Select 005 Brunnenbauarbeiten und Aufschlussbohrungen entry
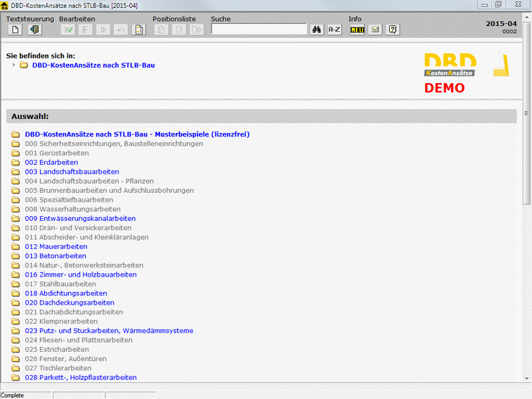532x399 pixels. (109, 190)
